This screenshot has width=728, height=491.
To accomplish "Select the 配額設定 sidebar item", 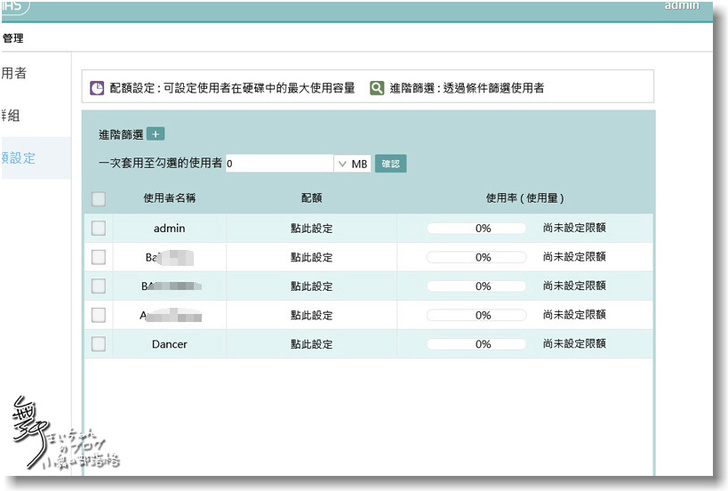I will tap(20, 158).
